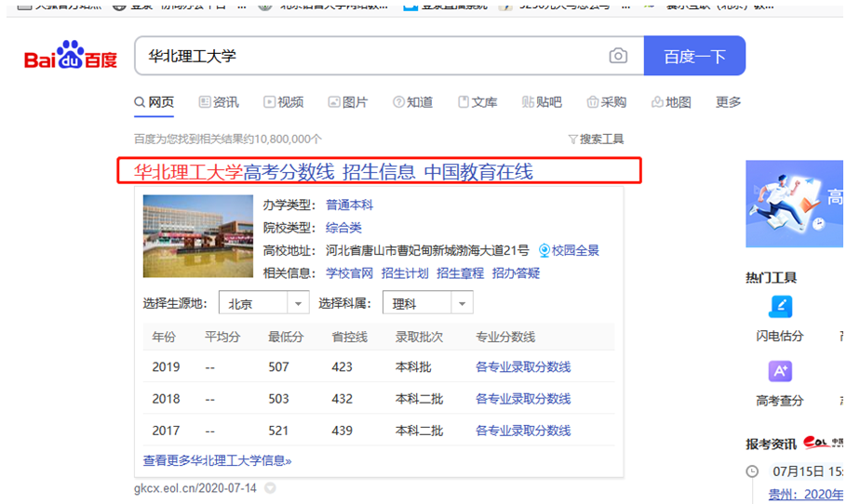Click the address 河北省唐山市曹妃甸新城渤海大道21号
The height and width of the screenshot is (504, 847).
coord(427,250)
